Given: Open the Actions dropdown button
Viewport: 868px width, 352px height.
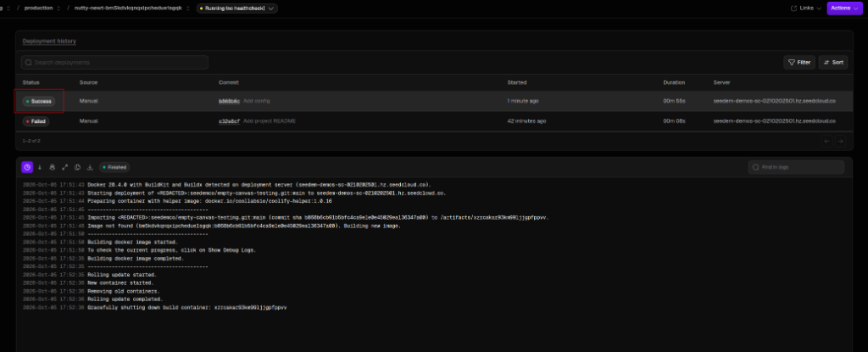Looking at the screenshot, I should click(x=844, y=8).
